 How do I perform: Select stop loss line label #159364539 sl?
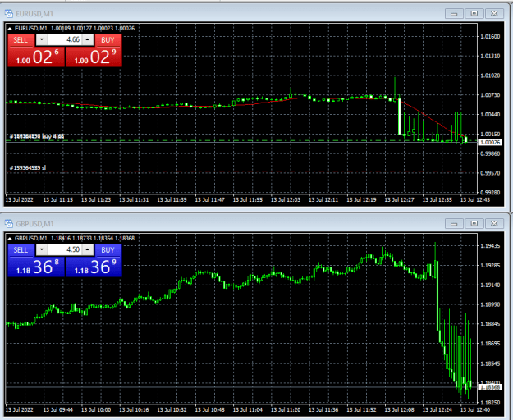pos(28,167)
